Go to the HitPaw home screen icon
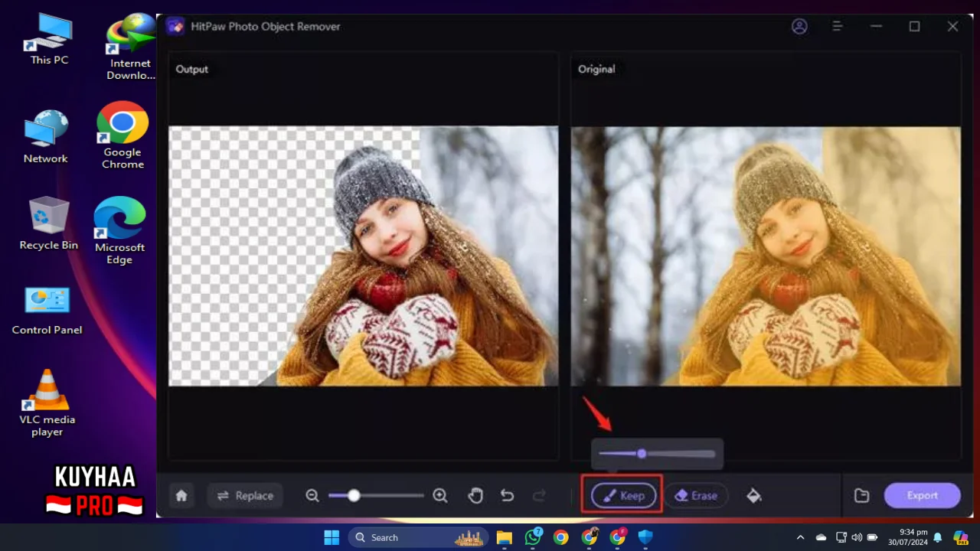The image size is (980, 551). (181, 495)
